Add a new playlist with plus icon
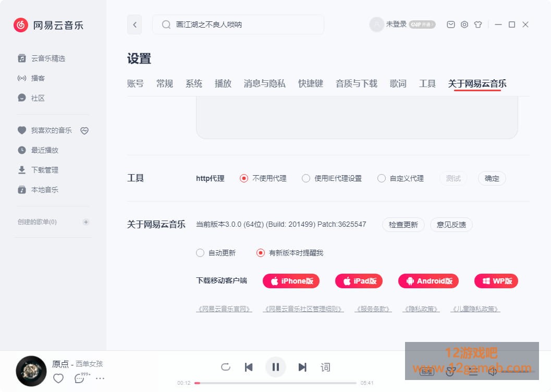 (x=85, y=222)
